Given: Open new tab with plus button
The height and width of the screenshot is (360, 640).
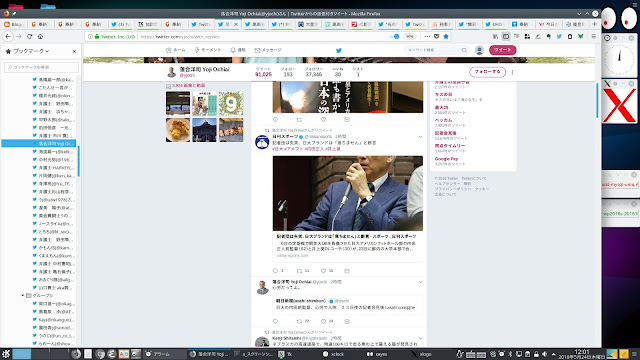Looking at the screenshot, I should (x=594, y=24).
